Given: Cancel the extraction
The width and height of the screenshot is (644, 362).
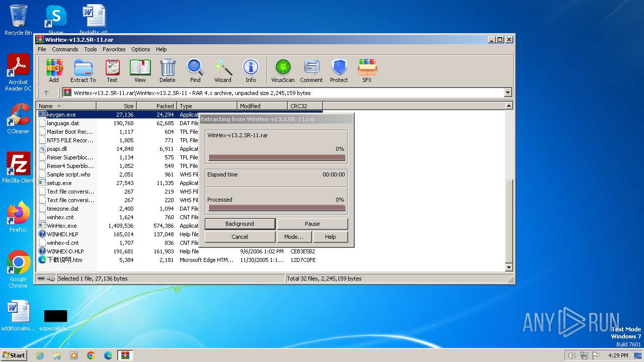Looking at the screenshot, I should 240,237.
